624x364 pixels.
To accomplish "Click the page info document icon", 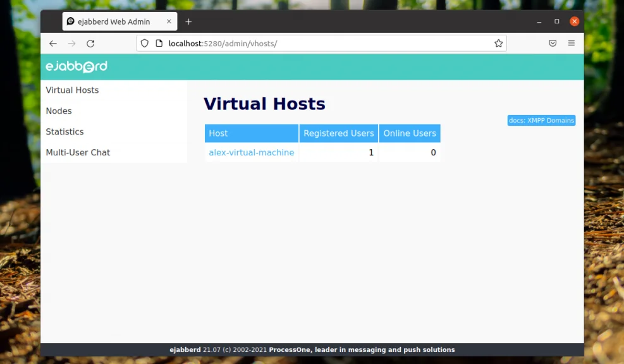I will pyautogui.click(x=159, y=44).
